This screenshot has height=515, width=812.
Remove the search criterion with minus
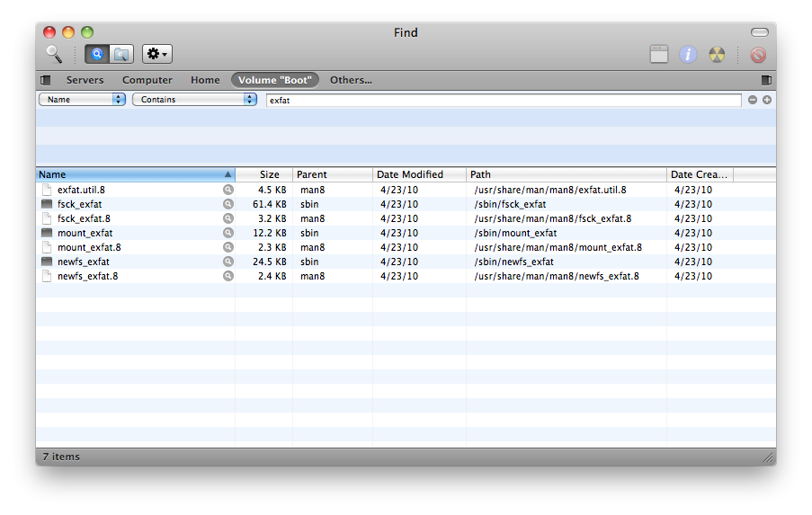pyautogui.click(x=753, y=100)
